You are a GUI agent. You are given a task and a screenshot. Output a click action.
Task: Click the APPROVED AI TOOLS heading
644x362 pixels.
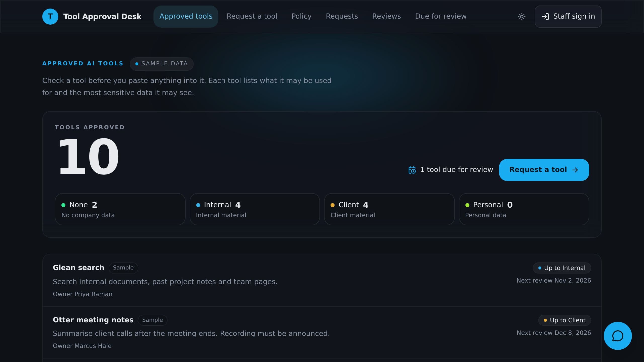(x=83, y=64)
